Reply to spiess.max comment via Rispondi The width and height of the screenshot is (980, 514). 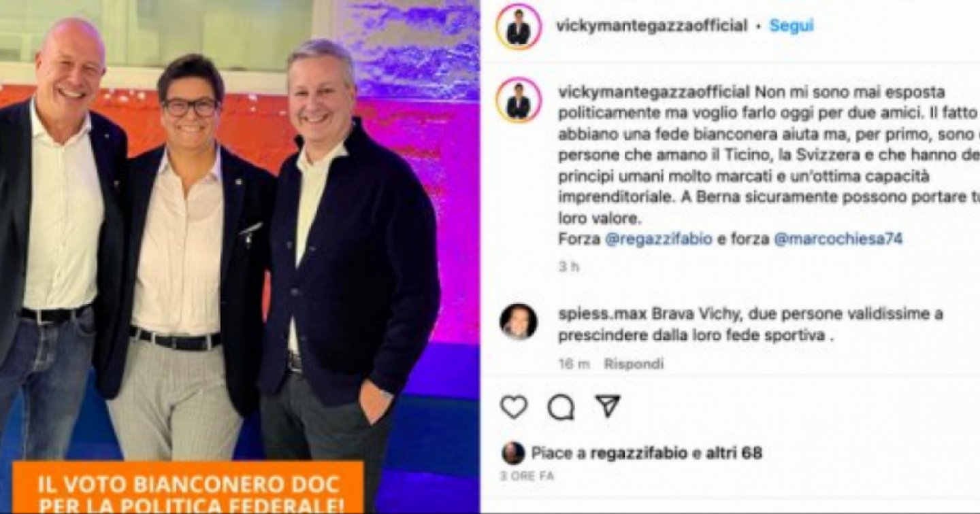pos(633,364)
